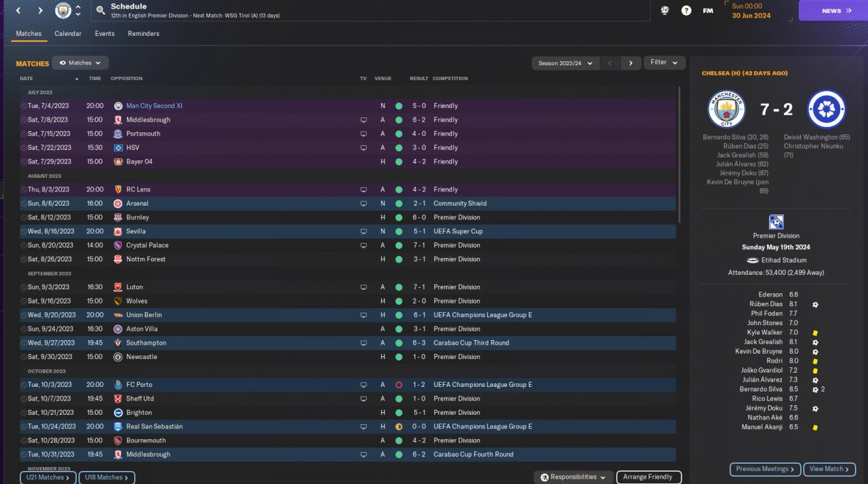868x484 pixels.
Task: Open the help question mark icon
Action: coord(686,11)
